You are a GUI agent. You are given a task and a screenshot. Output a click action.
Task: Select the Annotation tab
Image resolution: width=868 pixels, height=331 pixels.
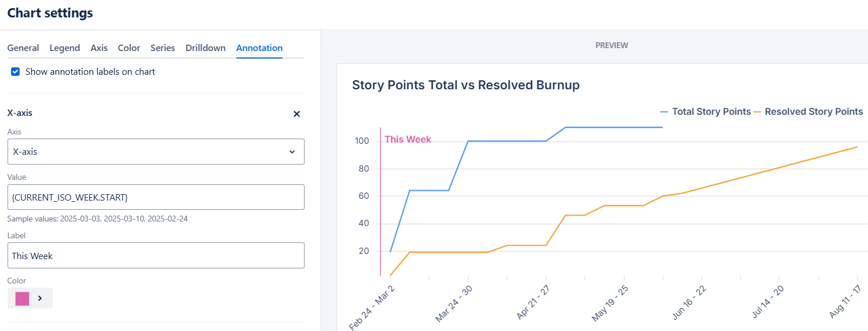[x=259, y=48]
